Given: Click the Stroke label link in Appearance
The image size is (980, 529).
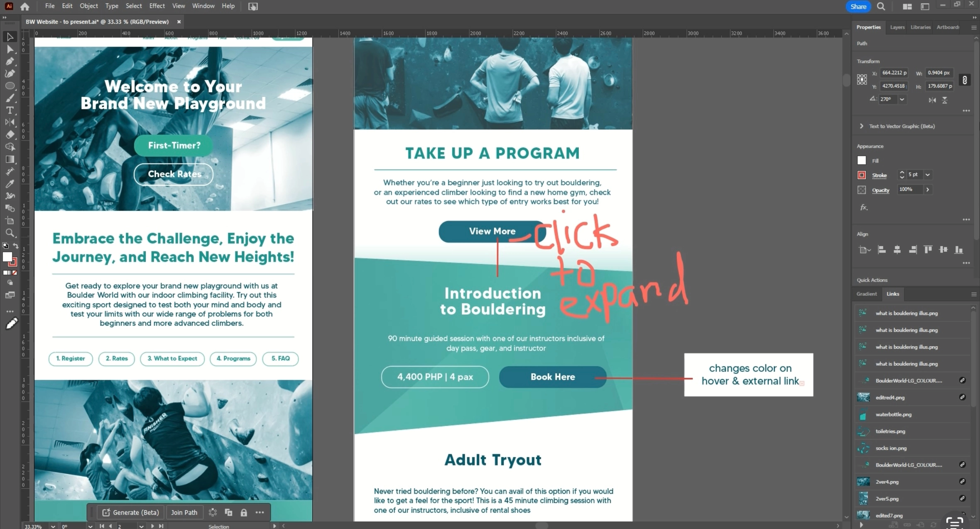Looking at the screenshot, I should tap(879, 175).
